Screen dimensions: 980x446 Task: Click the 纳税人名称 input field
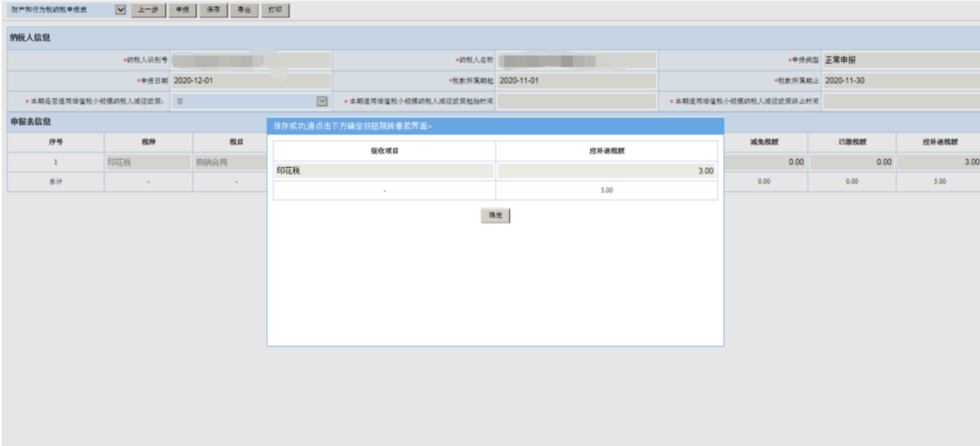577,60
